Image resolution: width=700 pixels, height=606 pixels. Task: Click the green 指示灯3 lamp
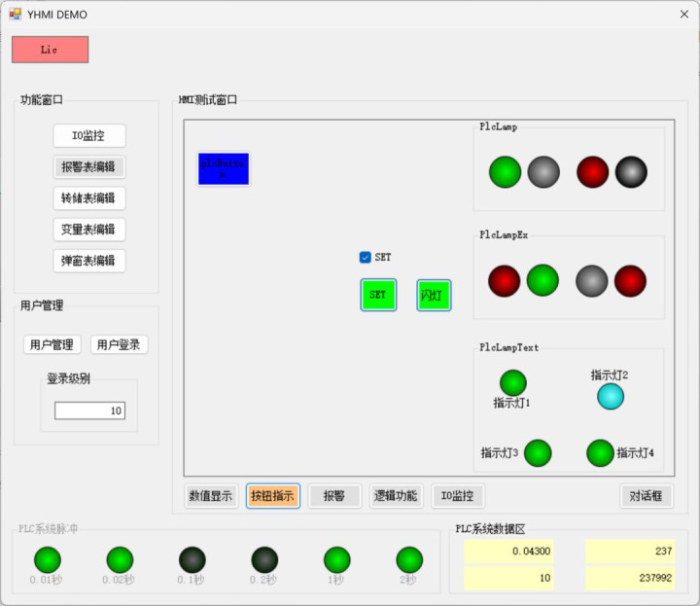point(538,453)
